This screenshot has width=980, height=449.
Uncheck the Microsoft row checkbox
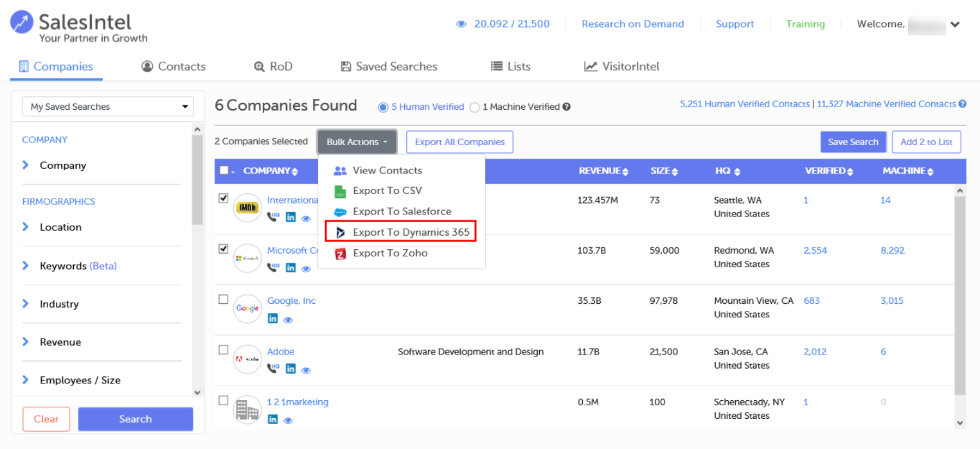[224, 249]
